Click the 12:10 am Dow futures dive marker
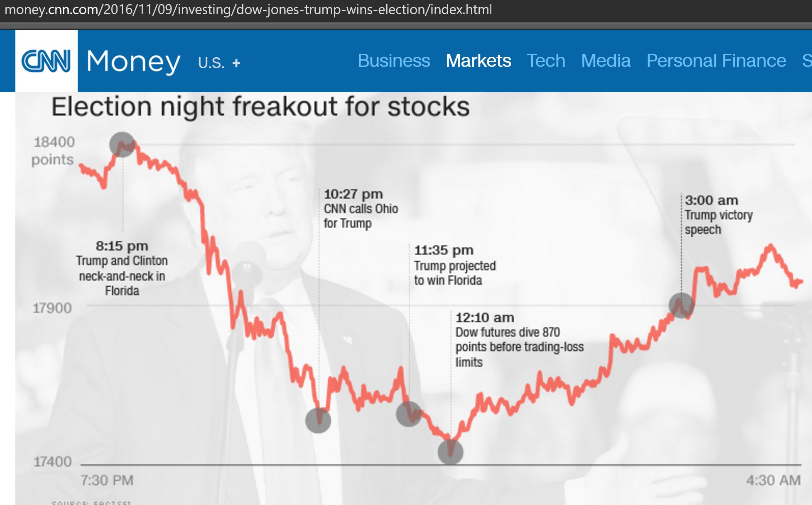This screenshot has width=812, height=505. (x=451, y=451)
